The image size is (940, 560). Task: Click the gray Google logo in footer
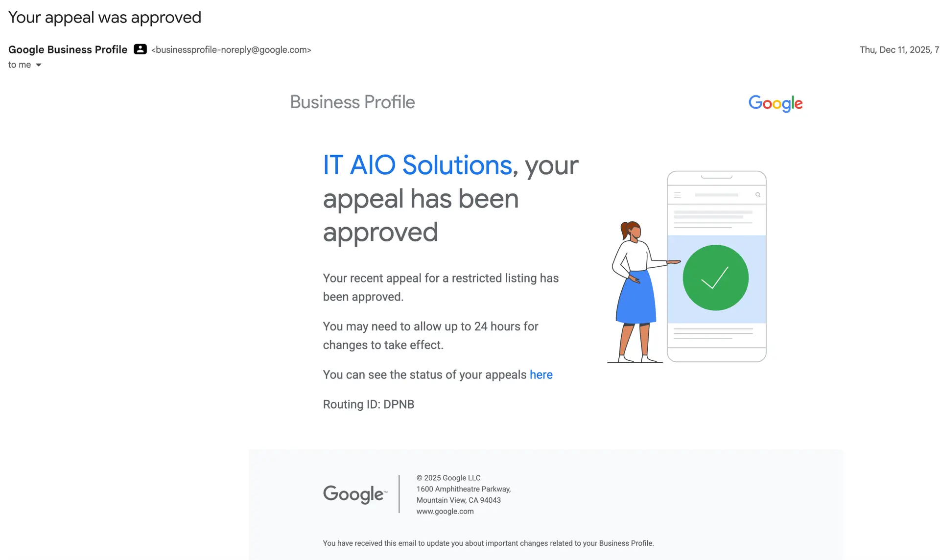(x=355, y=494)
